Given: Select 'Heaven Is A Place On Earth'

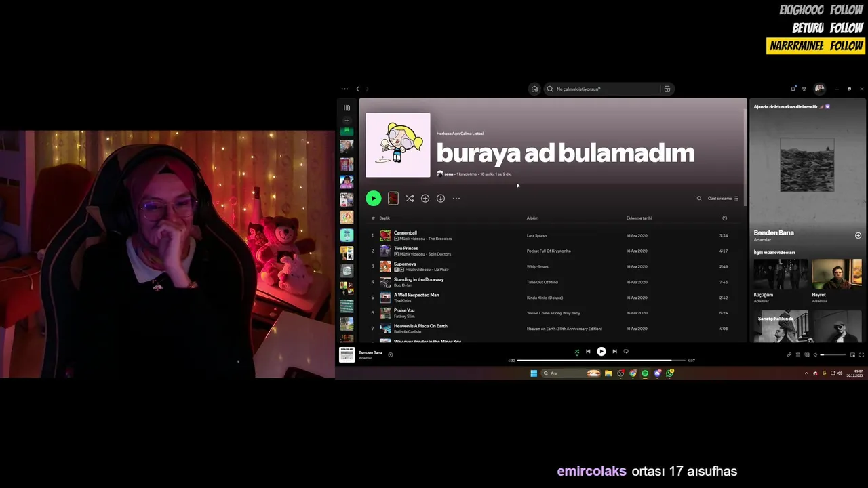Looking at the screenshot, I should [420, 327].
